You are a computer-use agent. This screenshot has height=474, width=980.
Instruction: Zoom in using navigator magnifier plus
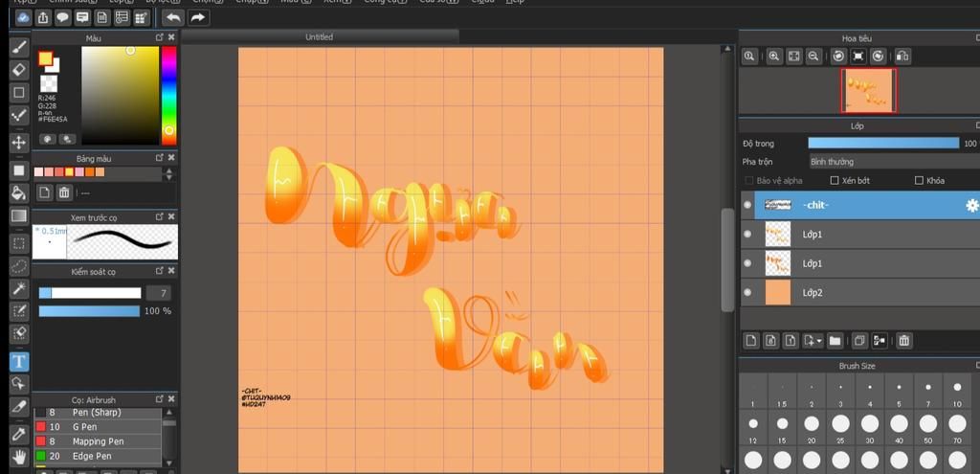coord(773,56)
